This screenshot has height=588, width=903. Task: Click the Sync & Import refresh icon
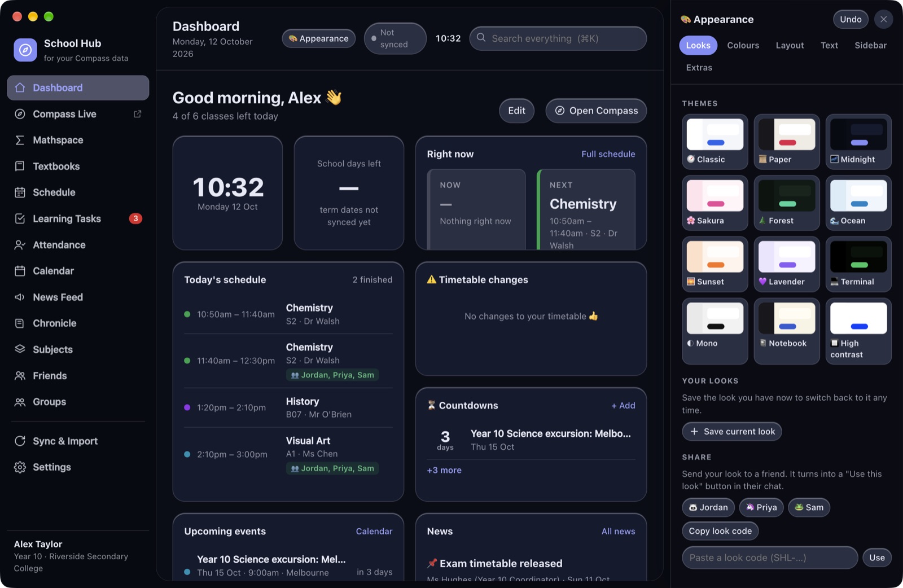(20, 441)
